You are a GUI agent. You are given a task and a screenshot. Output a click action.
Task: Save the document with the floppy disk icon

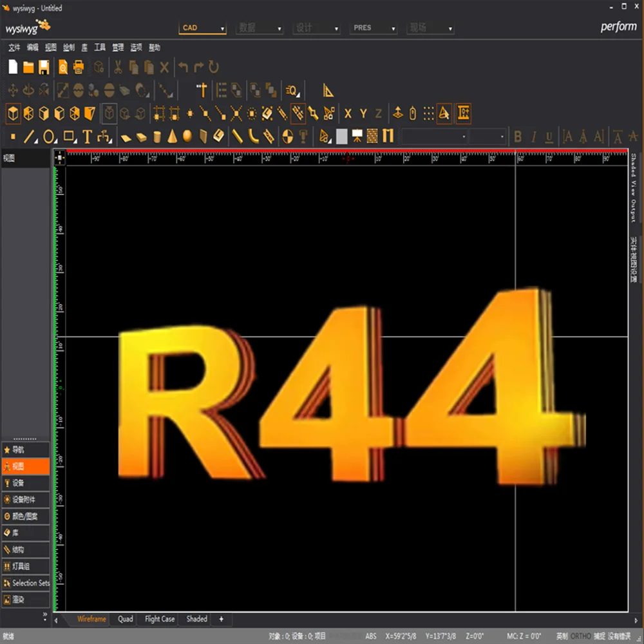tap(44, 67)
